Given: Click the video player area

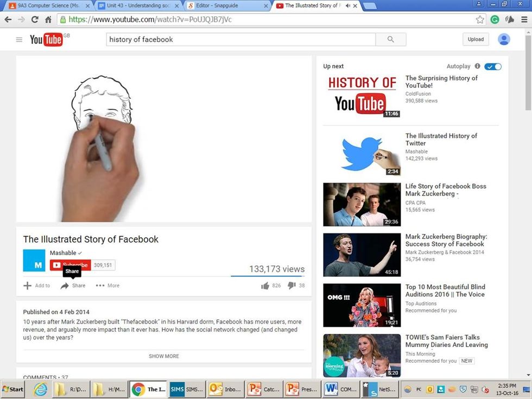Looking at the screenshot, I should coord(164,139).
